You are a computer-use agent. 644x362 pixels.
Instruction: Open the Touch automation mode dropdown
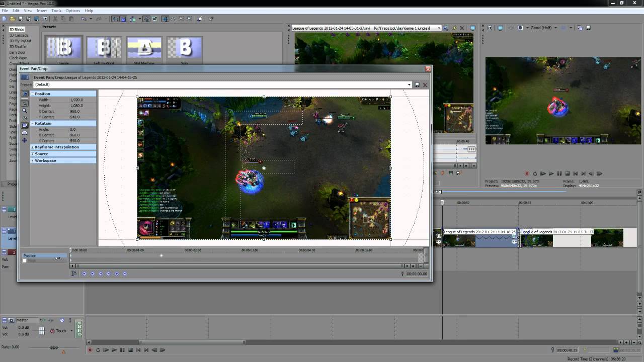[71, 331]
